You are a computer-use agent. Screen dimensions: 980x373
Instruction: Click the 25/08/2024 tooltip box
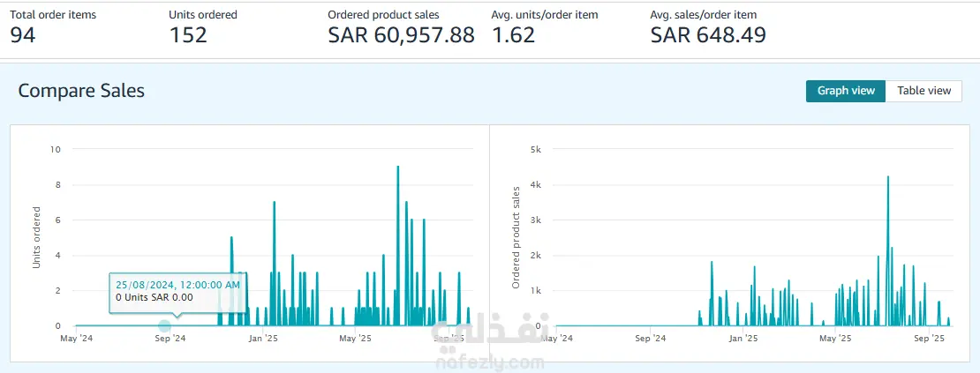pos(177,291)
